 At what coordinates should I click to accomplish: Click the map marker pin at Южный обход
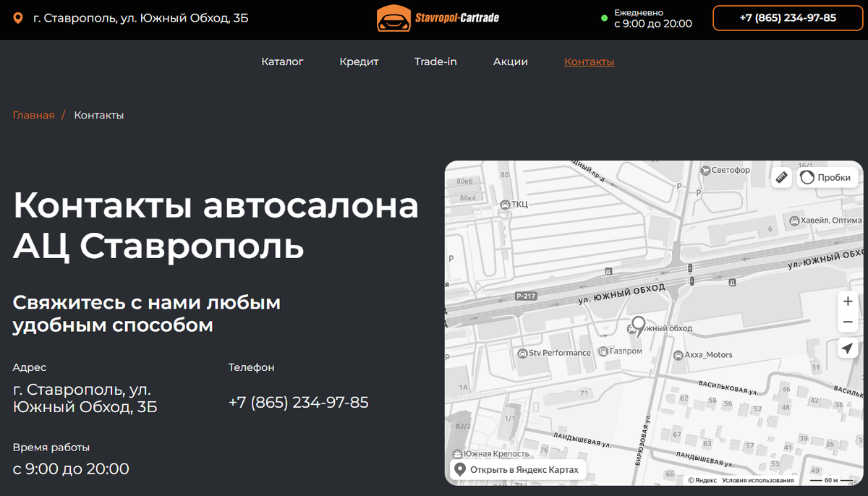[638, 327]
